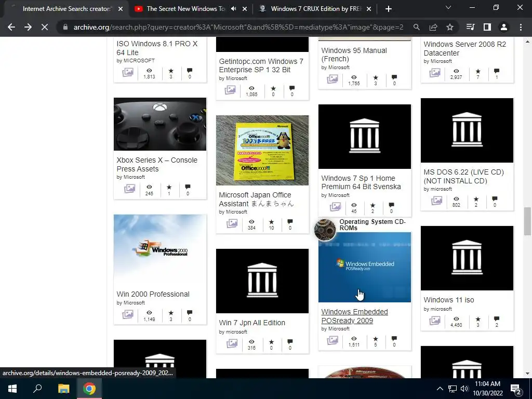Open notification center with 2 notifications
The image size is (532, 399).
click(x=516, y=389)
